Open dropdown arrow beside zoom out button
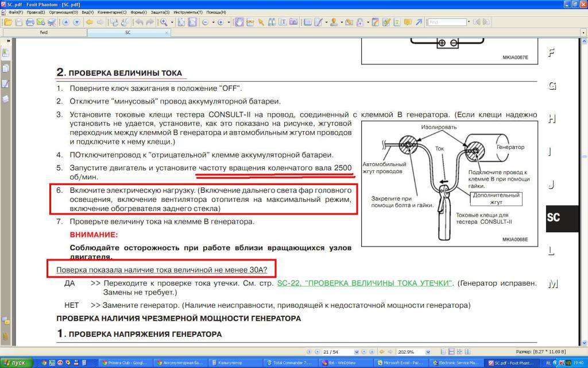The image size is (588, 368). pyautogui.click(x=213, y=22)
